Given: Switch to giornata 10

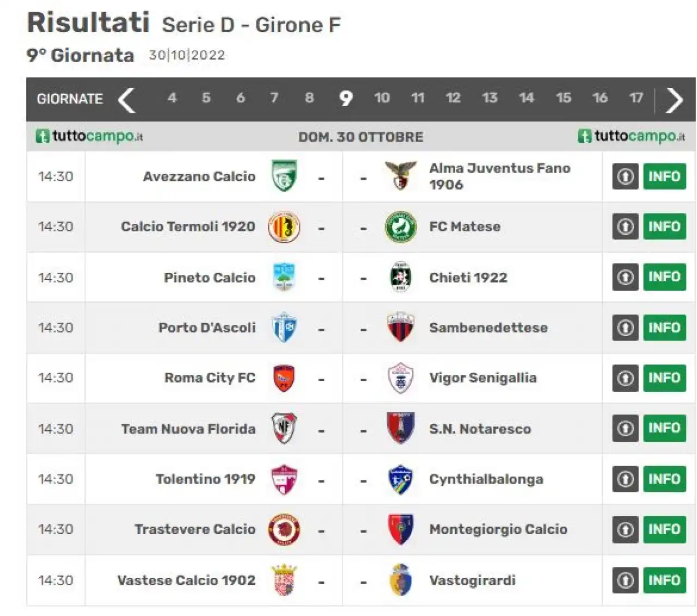Looking at the screenshot, I should point(382,98).
